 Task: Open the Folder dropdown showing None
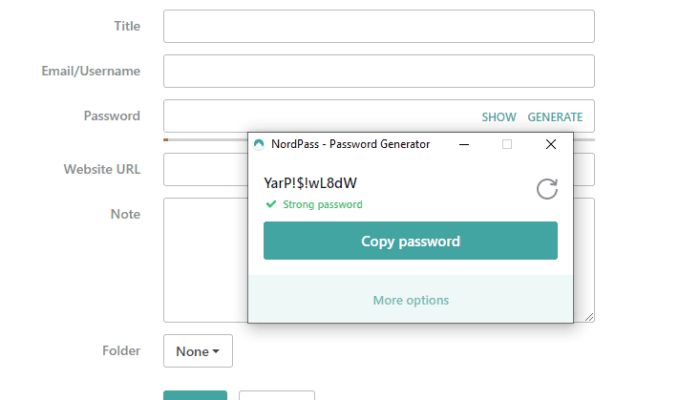[x=198, y=351]
